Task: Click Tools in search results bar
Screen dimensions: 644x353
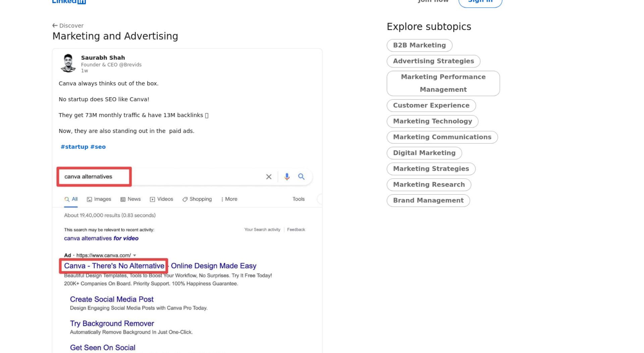Action: point(299,199)
